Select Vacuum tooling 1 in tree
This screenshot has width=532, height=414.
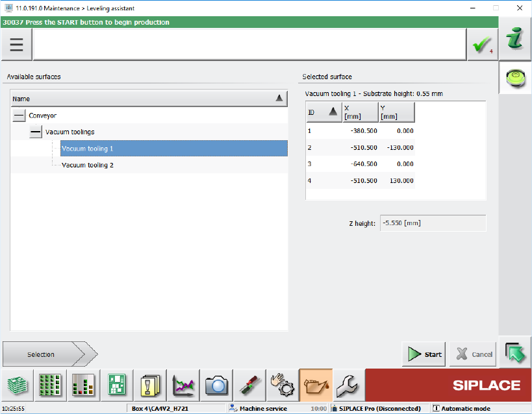pos(173,148)
